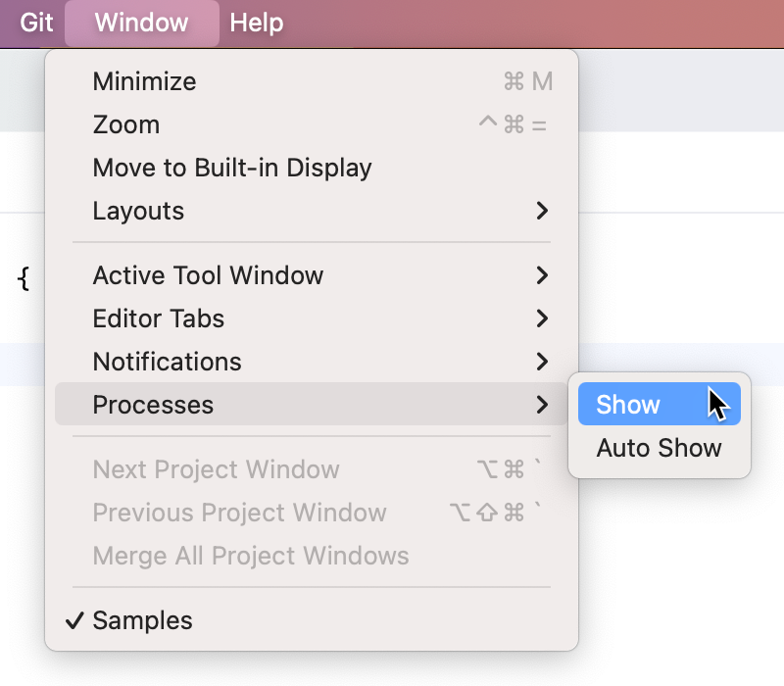
Task: Select Minimize from the Window menu
Action: pyautogui.click(x=144, y=81)
